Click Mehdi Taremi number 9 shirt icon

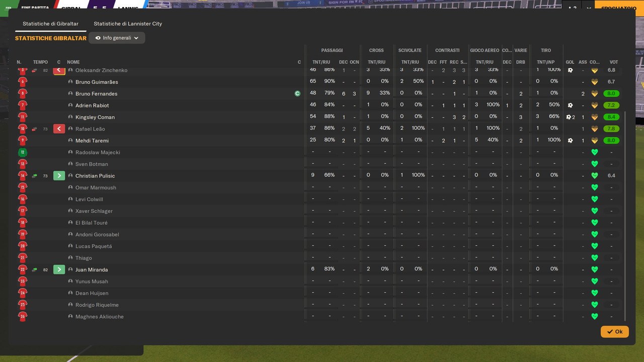point(22,140)
